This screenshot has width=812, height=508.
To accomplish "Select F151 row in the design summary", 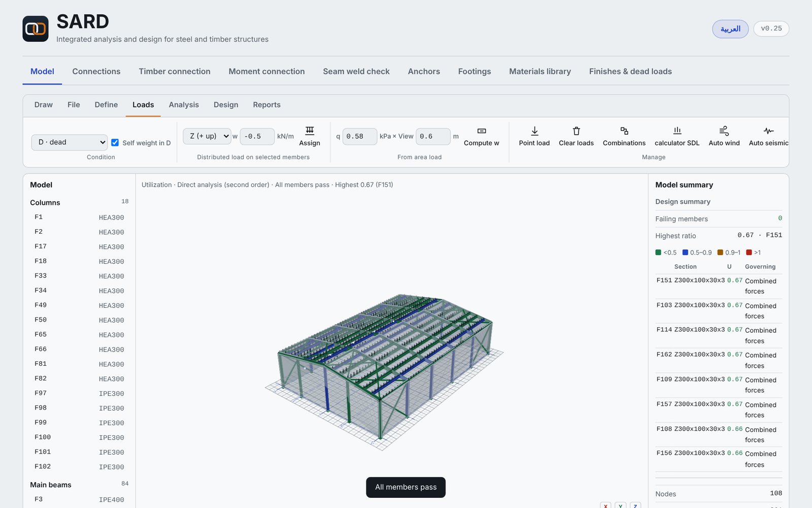I will pyautogui.click(x=719, y=286).
